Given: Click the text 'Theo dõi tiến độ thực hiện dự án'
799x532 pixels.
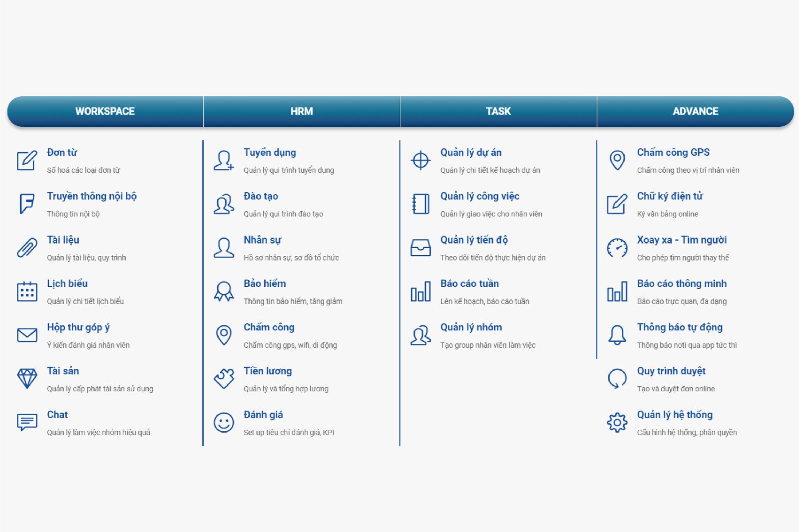Looking at the screenshot, I should [x=493, y=258].
